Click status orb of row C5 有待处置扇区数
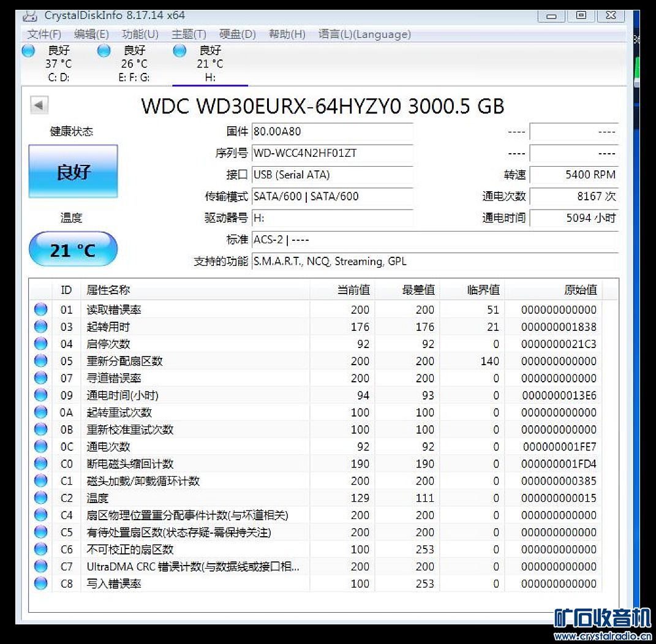656x644 pixels. [x=40, y=532]
